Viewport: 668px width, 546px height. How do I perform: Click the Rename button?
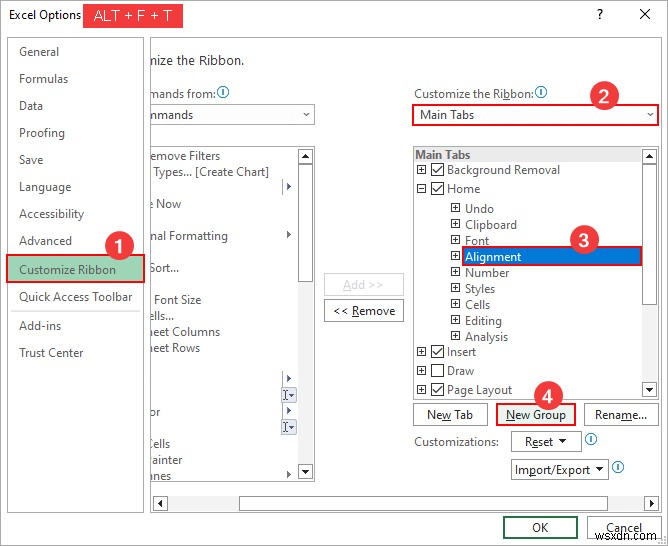click(x=621, y=415)
